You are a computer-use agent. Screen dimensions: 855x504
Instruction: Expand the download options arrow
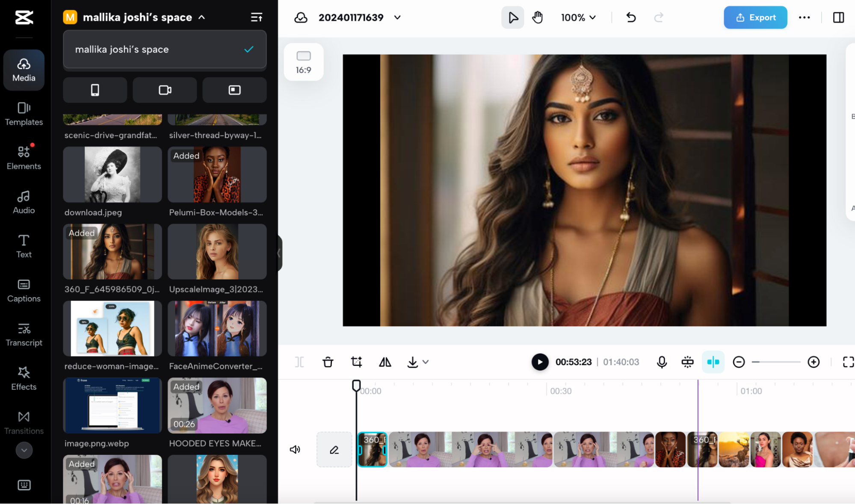point(426,362)
